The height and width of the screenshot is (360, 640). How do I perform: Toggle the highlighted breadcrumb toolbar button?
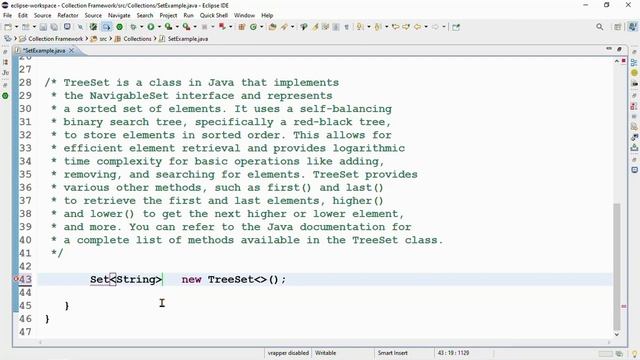click(x=107, y=27)
